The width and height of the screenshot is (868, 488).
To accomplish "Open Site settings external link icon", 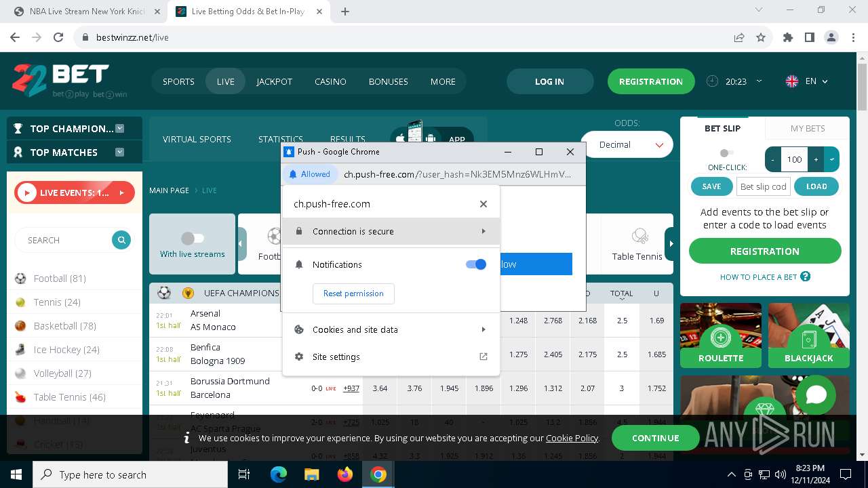I will pyautogui.click(x=484, y=357).
